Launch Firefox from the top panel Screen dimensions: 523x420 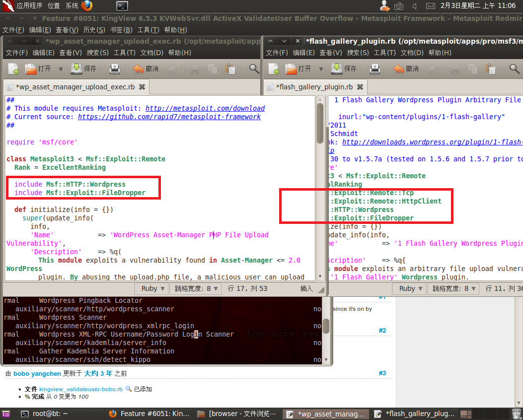[87, 6]
